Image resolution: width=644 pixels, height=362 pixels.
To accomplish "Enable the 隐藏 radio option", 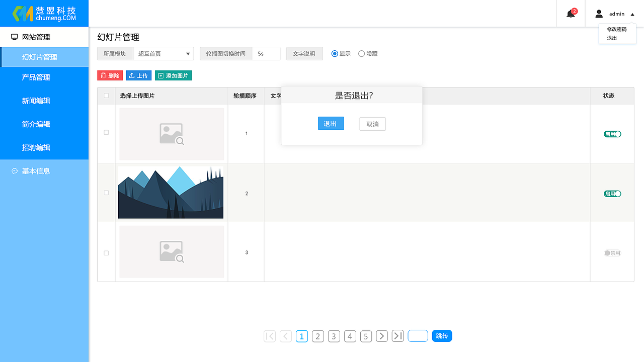I will pos(361,53).
